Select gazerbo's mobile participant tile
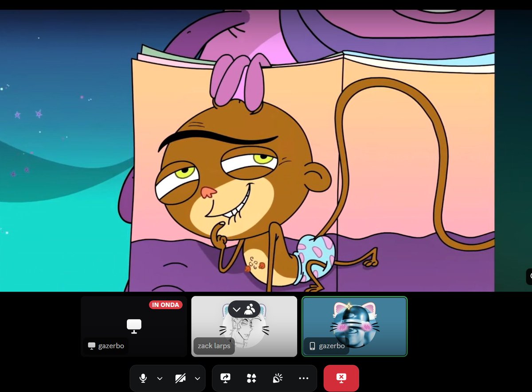This screenshot has height=392, width=532. (355, 326)
